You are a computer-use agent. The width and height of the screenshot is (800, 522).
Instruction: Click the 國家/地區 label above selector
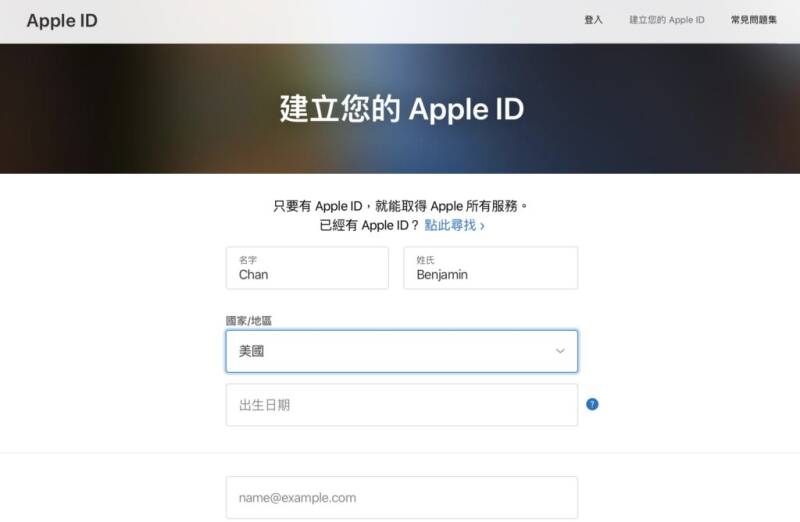248,320
